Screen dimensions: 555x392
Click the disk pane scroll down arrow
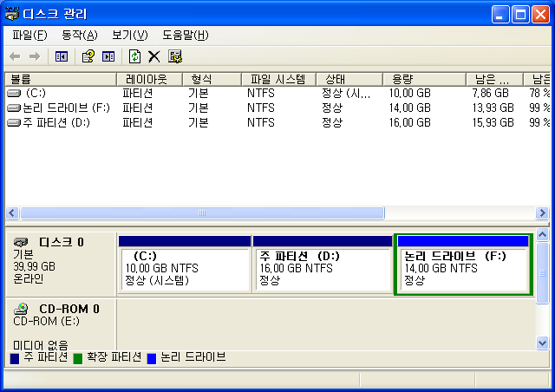point(542,343)
